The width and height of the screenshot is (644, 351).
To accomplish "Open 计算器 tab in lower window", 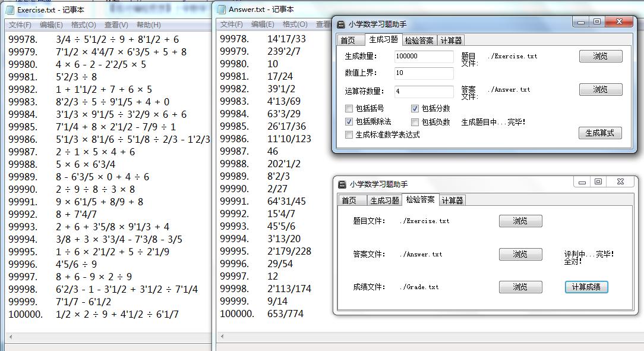I will point(452,200).
